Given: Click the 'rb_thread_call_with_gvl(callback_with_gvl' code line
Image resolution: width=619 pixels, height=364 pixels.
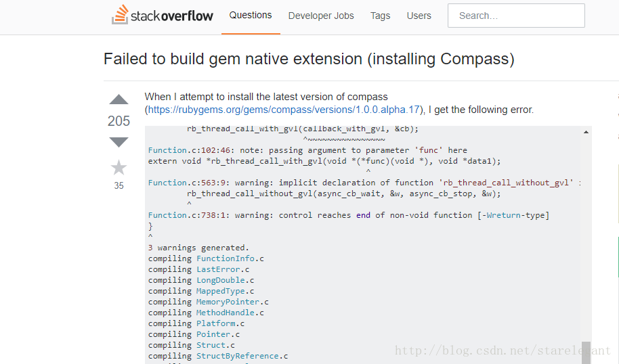Looking at the screenshot, I should click(303, 129).
